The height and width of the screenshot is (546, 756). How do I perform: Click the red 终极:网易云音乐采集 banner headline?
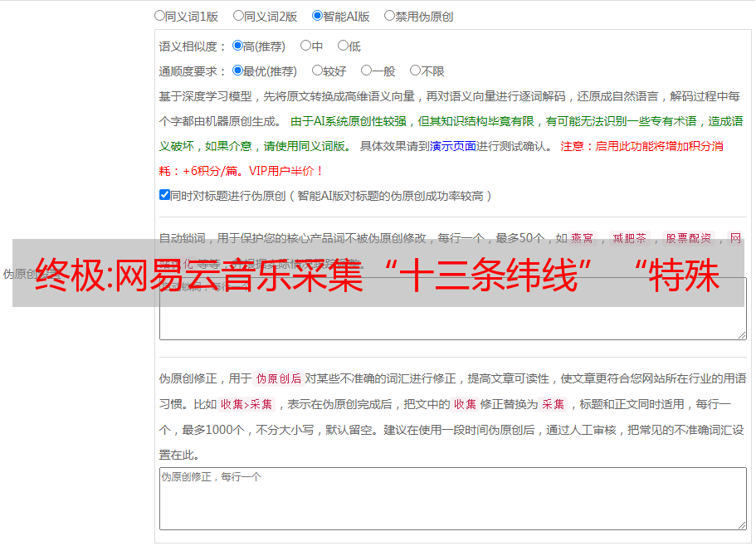click(x=378, y=273)
